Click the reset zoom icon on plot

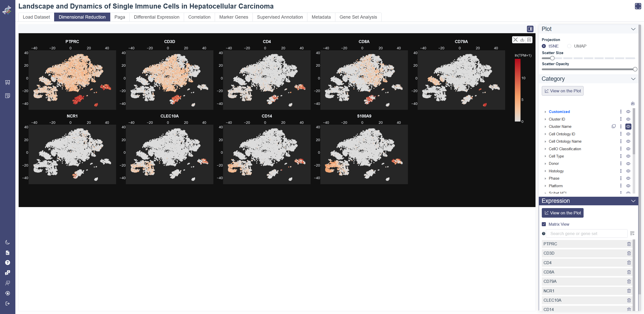point(515,40)
